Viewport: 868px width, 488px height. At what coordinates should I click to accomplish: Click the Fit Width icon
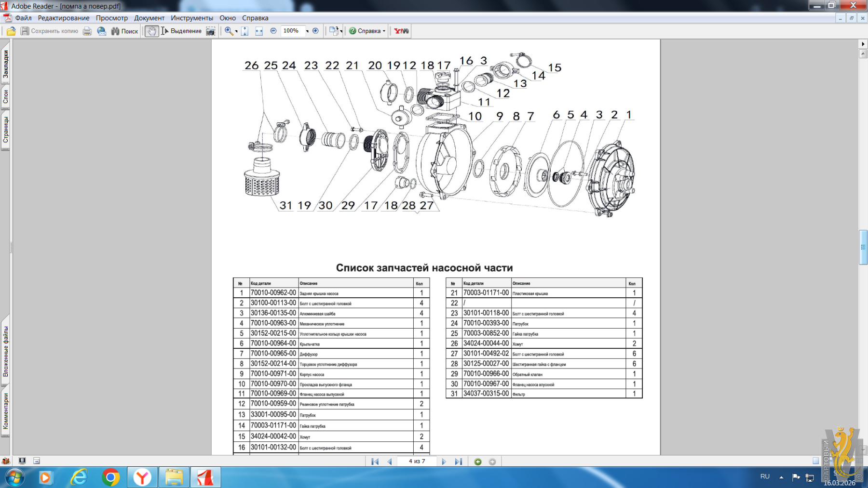pyautogui.click(x=259, y=31)
